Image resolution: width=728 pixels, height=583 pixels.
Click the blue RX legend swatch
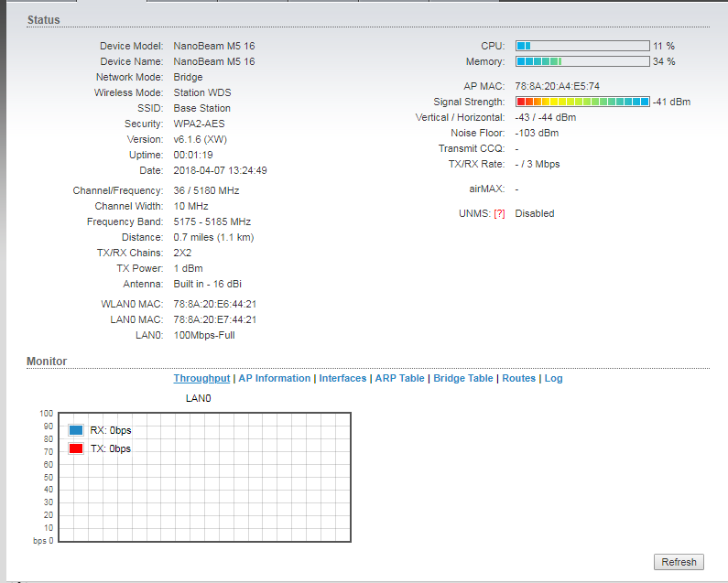(76, 430)
